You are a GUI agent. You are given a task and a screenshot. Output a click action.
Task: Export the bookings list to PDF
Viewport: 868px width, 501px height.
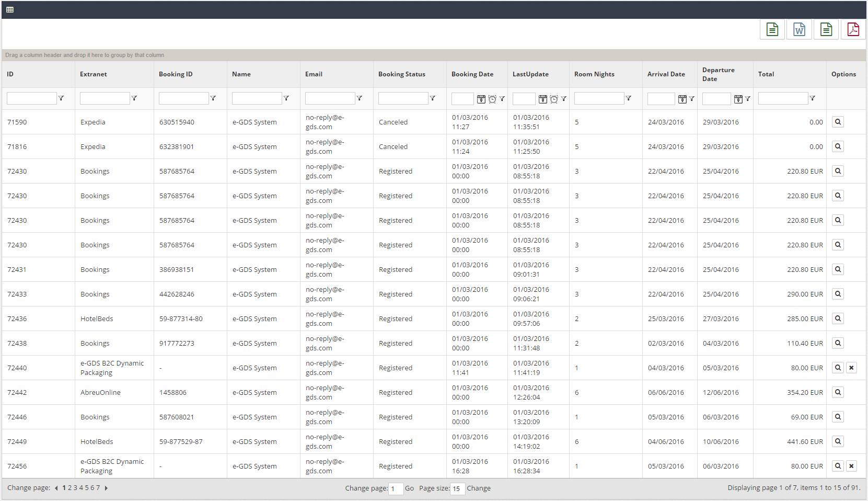point(853,30)
